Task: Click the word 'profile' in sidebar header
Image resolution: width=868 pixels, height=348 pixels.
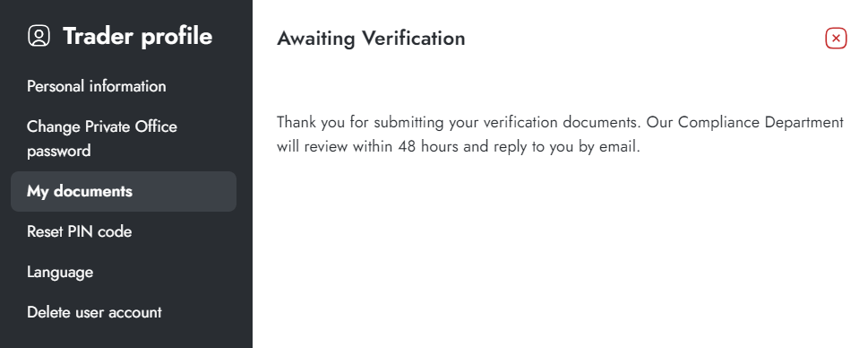Action: point(176,37)
